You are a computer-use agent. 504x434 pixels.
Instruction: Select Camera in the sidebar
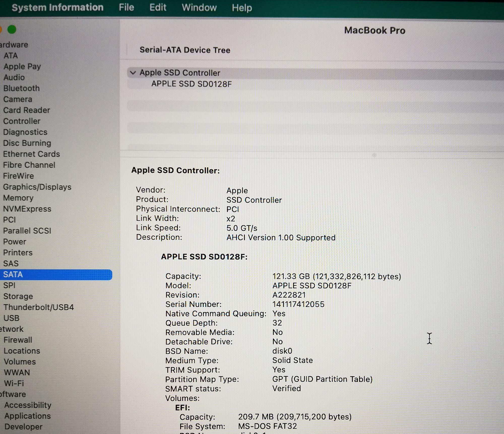pyautogui.click(x=18, y=99)
